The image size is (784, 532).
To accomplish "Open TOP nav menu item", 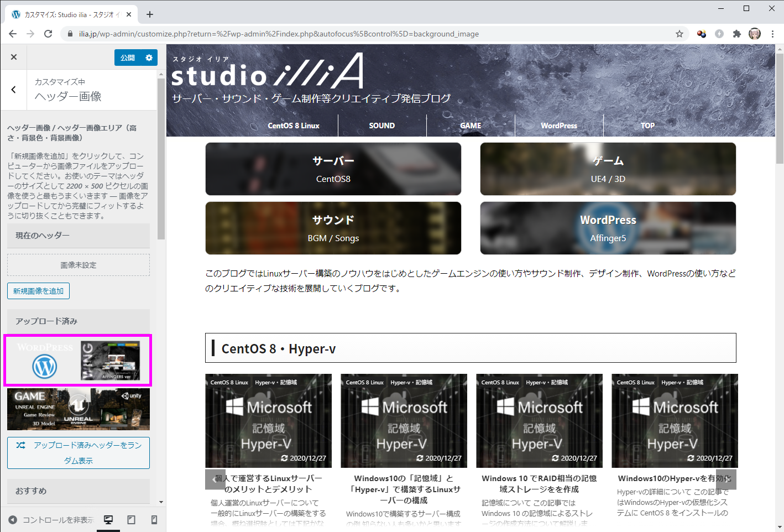I will (647, 126).
